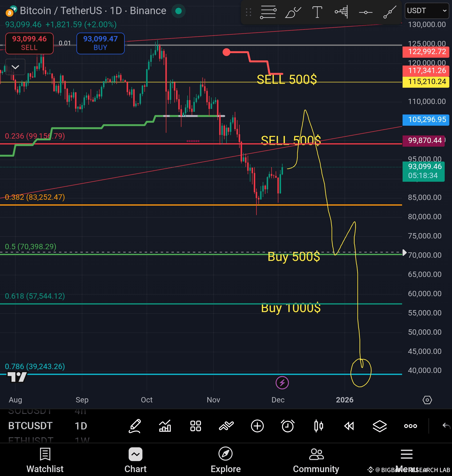Screen dimensions: 452x476
Task: Open the USDT currency dropdown
Action: [x=427, y=11]
